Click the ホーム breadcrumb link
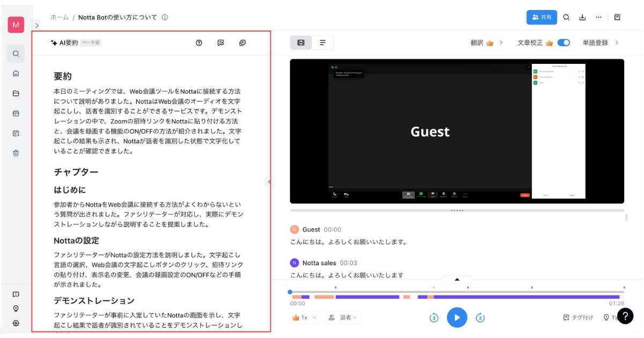The width and height of the screenshot is (644, 338). coord(60,17)
